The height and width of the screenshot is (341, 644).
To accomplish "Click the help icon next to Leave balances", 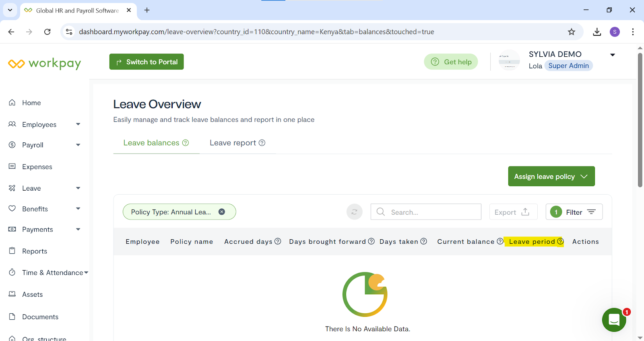I will click(x=186, y=143).
